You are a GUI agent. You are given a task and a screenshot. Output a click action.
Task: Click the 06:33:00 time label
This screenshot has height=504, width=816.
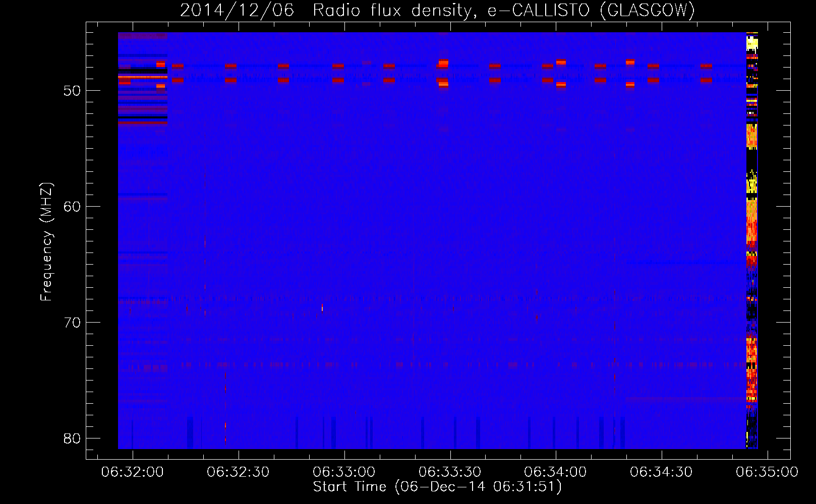[344, 472]
